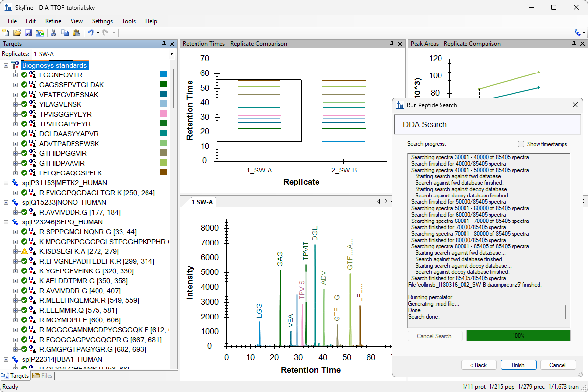This screenshot has height=392, width=588.
Task: Click the Open file folder icon
Action: (17, 33)
